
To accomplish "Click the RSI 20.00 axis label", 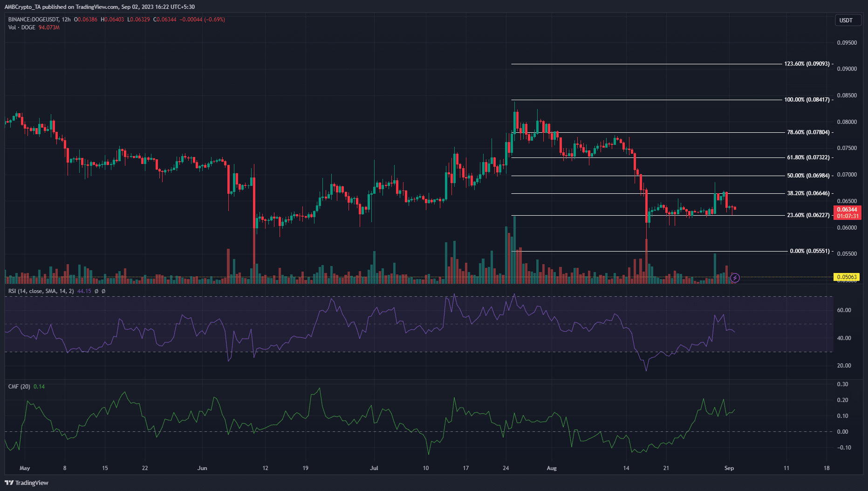I will point(844,366).
